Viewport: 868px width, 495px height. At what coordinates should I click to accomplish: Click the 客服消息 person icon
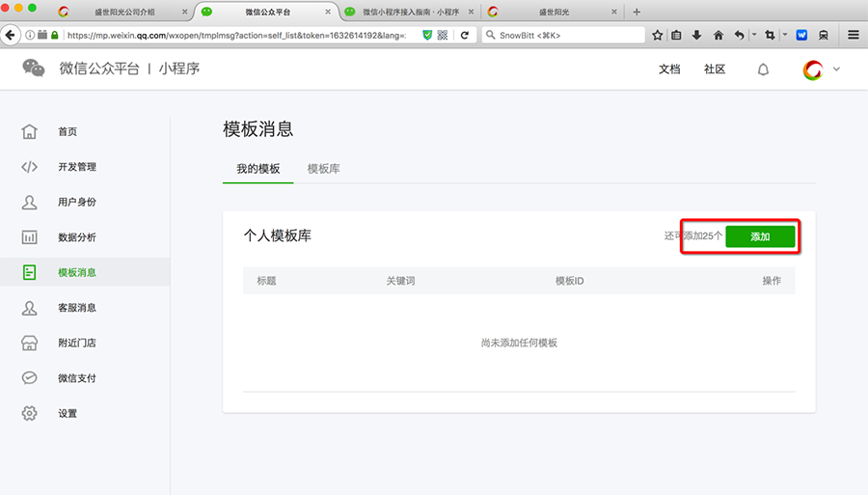click(29, 308)
